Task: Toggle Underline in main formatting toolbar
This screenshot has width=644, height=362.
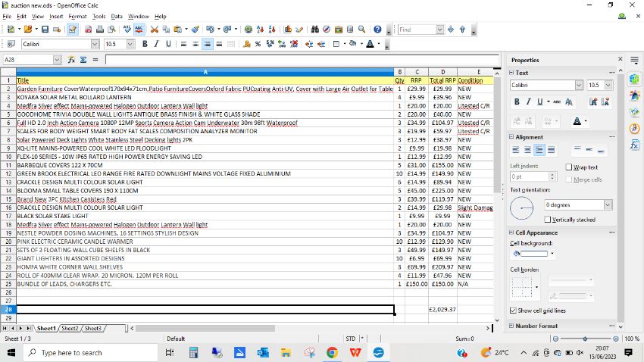Action: 168,44
